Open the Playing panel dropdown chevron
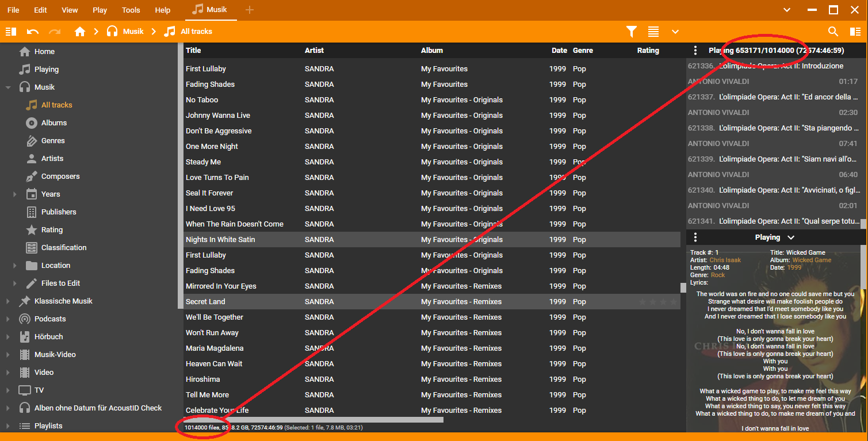This screenshot has height=441, width=868. coord(791,237)
